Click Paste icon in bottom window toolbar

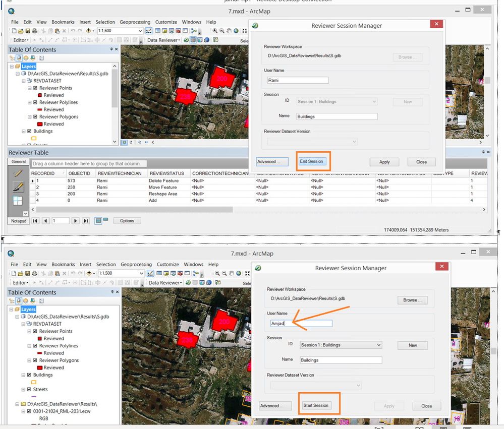[x=57, y=273]
